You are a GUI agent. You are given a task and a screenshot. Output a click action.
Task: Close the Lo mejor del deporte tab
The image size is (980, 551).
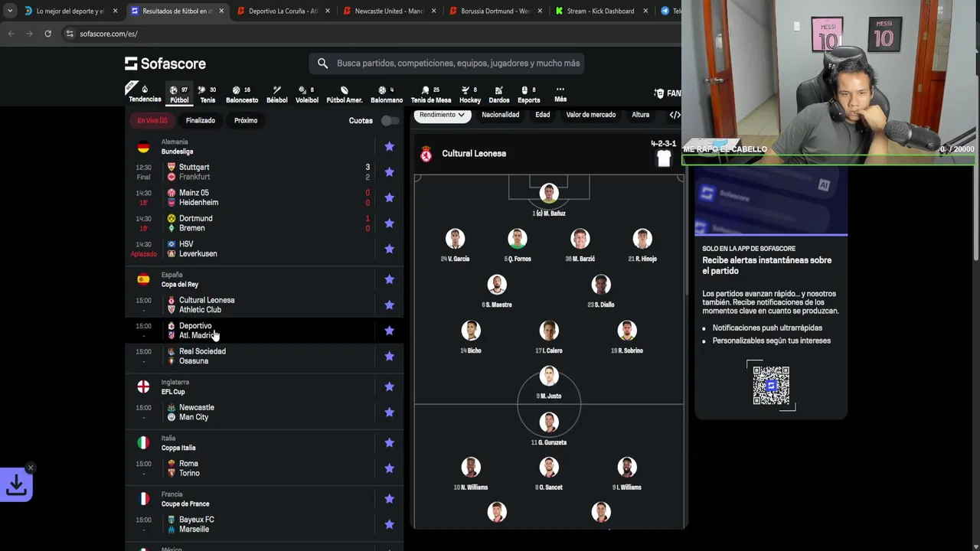click(116, 11)
